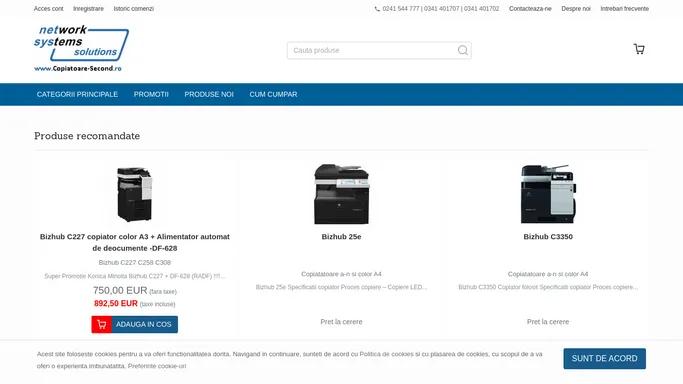Screen dimensions: 683x384
Task: Open the CATEGORII PRINCIPALE menu
Action: click(77, 94)
